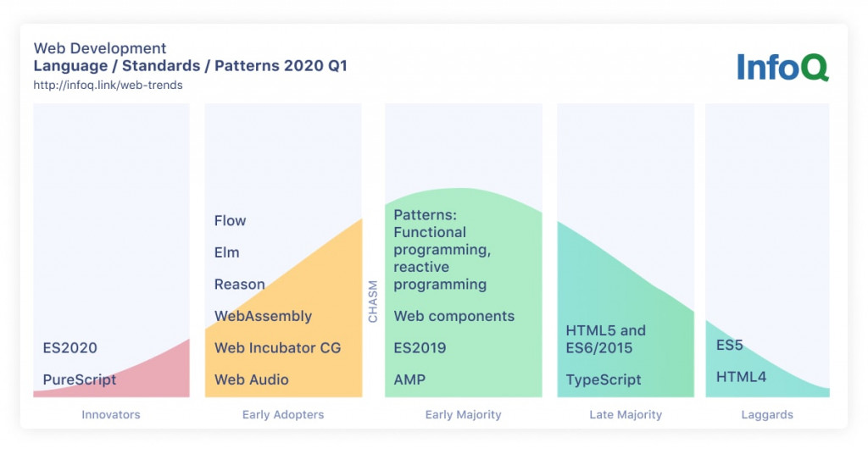Click the Reason entry
The width and height of the screenshot is (868, 454).
tap(240, 285)
